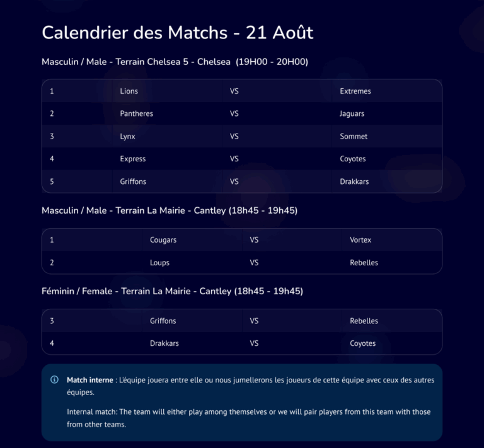The height and width of the screenshot is (448, 484).
Task: Click the bold Match interne label
Action: (90, 380)
